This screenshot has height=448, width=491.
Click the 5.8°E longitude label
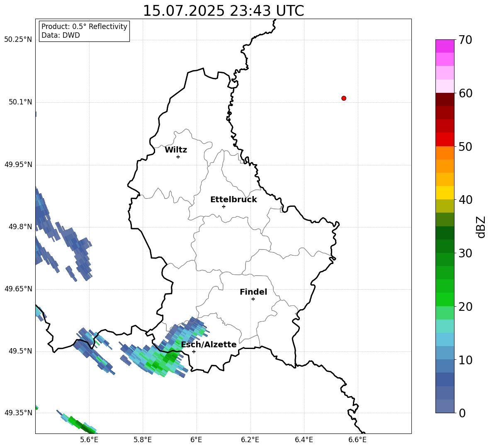pos(143,440)
